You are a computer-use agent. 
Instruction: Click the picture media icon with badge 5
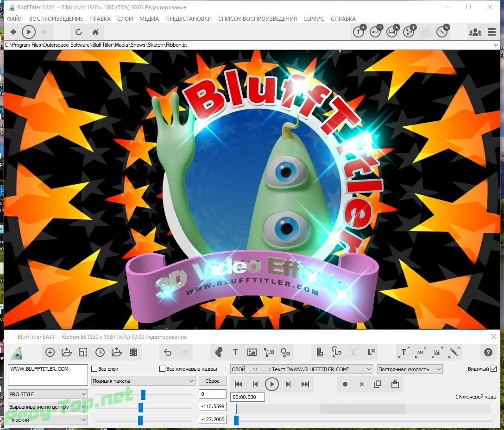point(392,31)
